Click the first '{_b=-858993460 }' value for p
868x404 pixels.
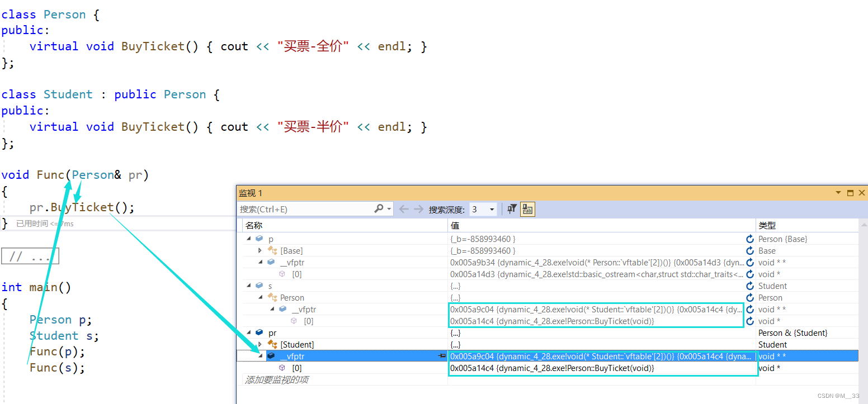click(483, 239)
